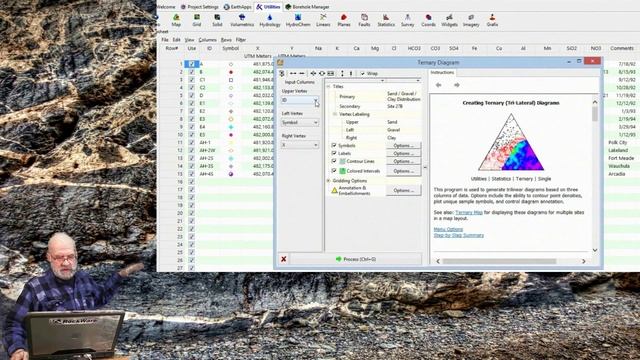Collapse the Vertex Labeling group
Viewport: 640px width, 360px height.
pos(335,114)
